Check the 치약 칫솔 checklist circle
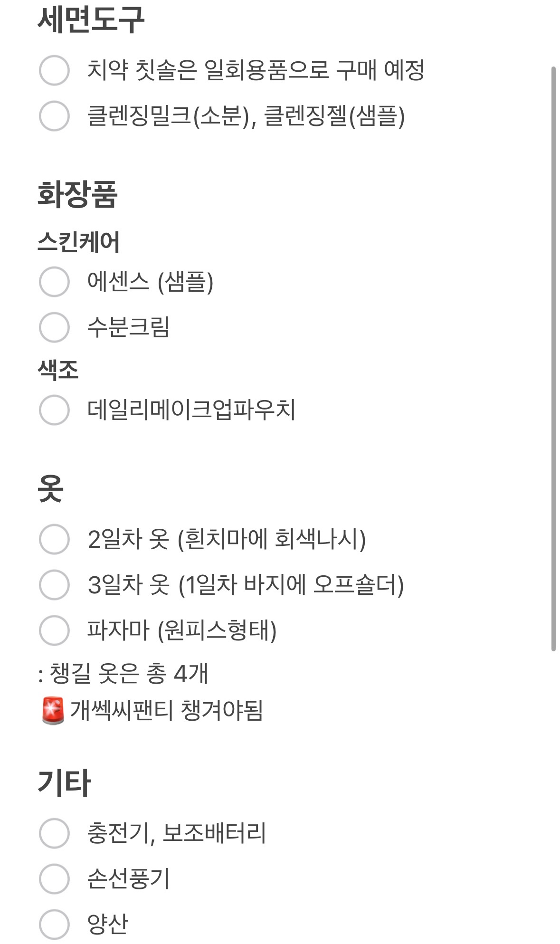 click(x=54, y=70)
